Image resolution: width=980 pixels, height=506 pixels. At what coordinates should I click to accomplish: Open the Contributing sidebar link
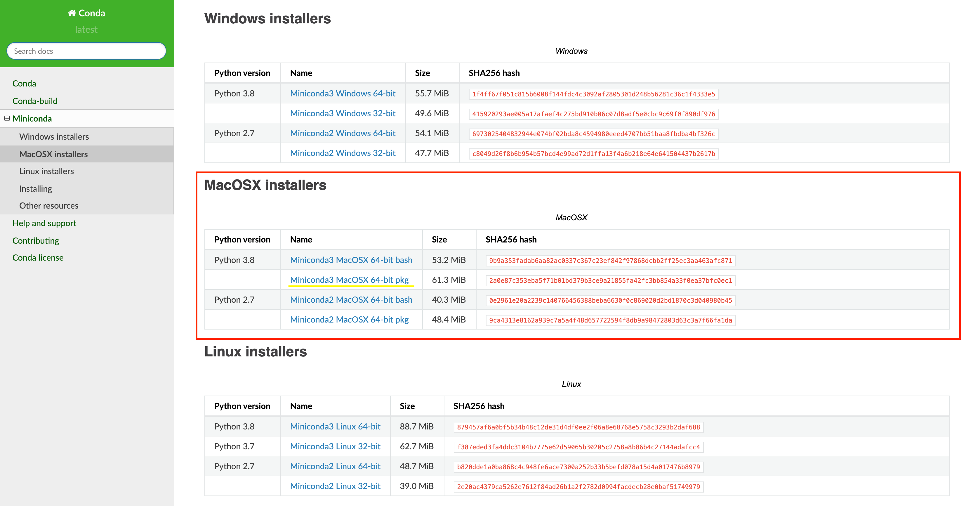[35, 241]
